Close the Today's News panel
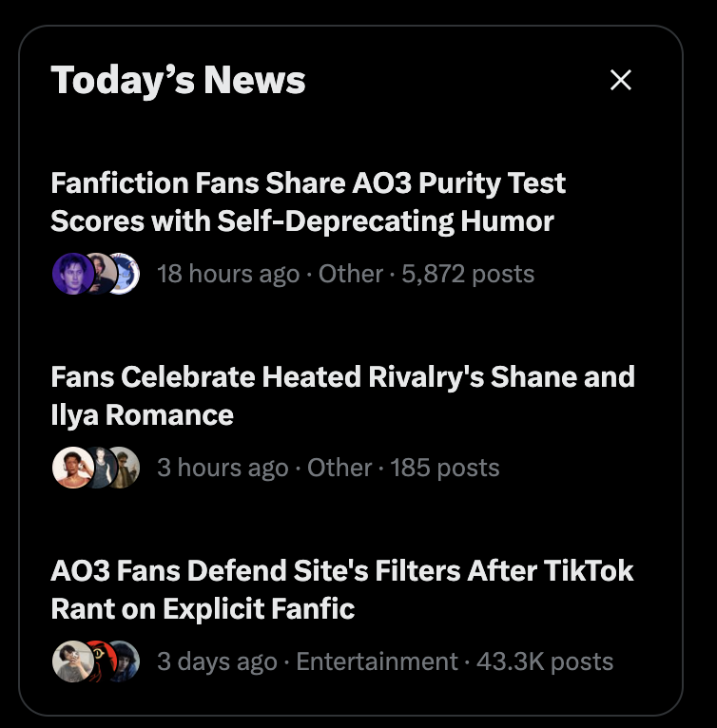The height and width of the screenshot is (728, 717). point(620,80)
